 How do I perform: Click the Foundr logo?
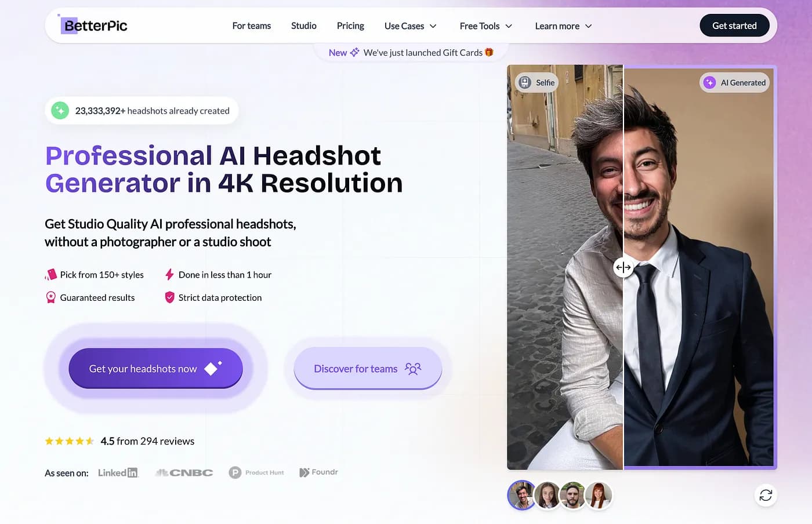(x=318, y=472)
